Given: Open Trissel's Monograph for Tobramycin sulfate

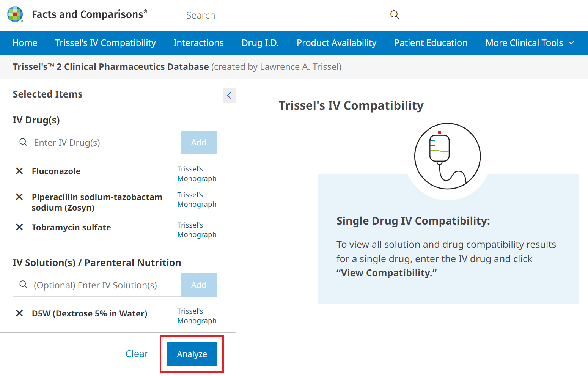Looking at the screenshot, I should point(197,230).
